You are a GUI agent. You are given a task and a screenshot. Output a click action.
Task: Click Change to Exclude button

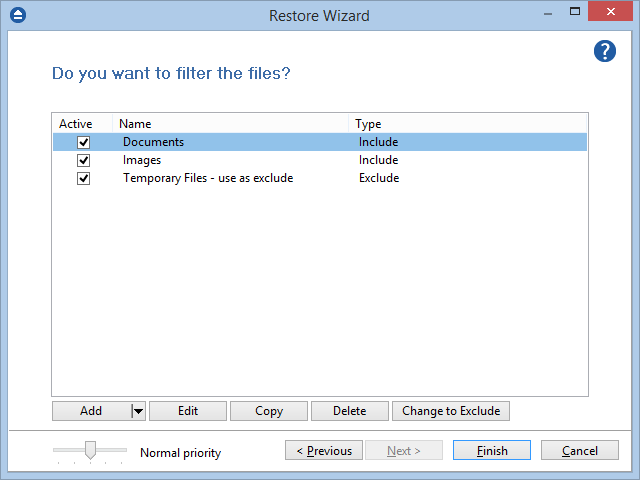(x=450, y=411)
